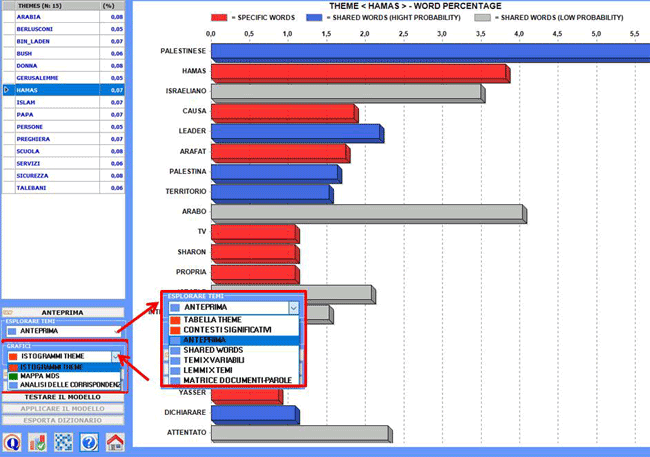Select the SERVIZI theme row
Screen dimensions: 650x457
[x=63, y=163]
